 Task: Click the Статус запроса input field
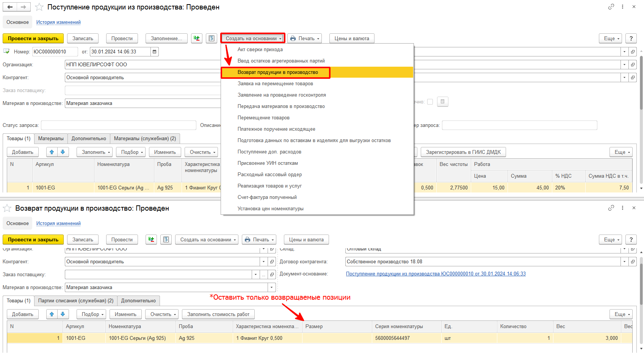119,125
